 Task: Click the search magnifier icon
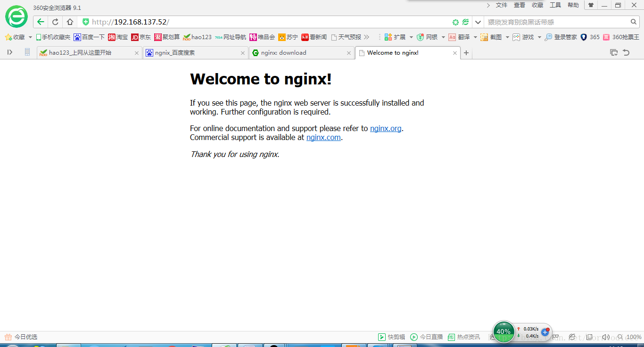(x=634, y=22)
